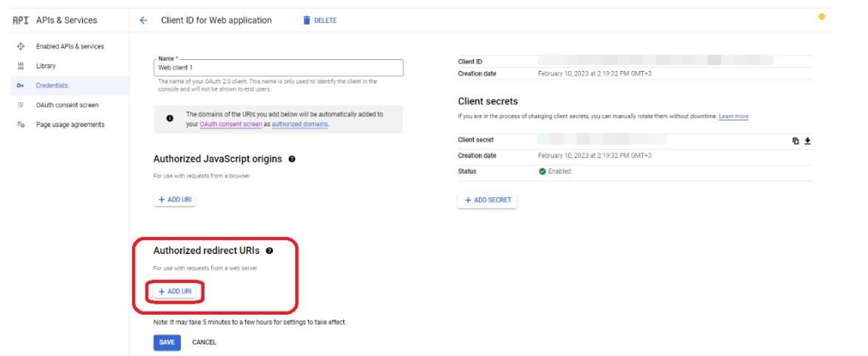The height and width of the screenshot is (356, 868).
Task: Open the OAuth consent screen sidebar item
Action: tap(67, 105)
